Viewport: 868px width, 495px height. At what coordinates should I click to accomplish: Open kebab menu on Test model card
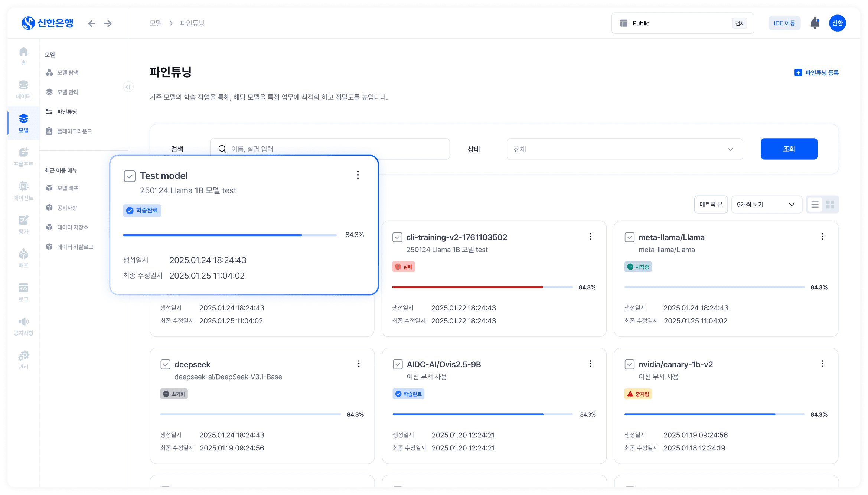358,175
